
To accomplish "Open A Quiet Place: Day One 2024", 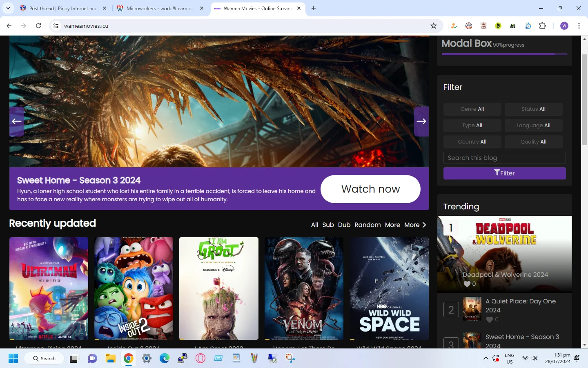I will tap(521, 305).
